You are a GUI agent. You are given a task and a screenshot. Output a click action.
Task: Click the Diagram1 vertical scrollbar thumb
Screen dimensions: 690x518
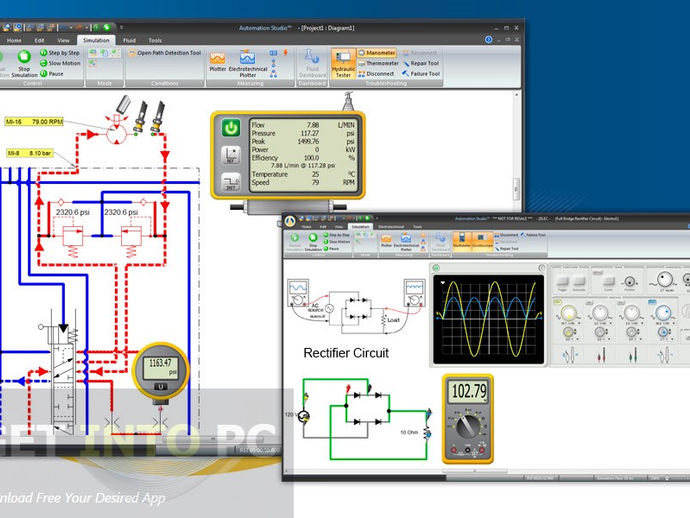pyautogui.click(x=516, y=188)
